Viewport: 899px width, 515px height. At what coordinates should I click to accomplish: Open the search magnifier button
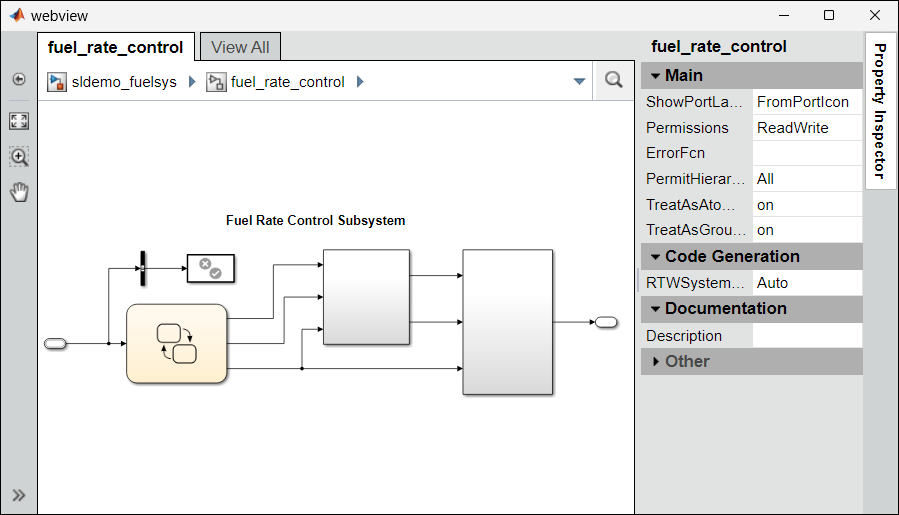(x=614, y=81)
